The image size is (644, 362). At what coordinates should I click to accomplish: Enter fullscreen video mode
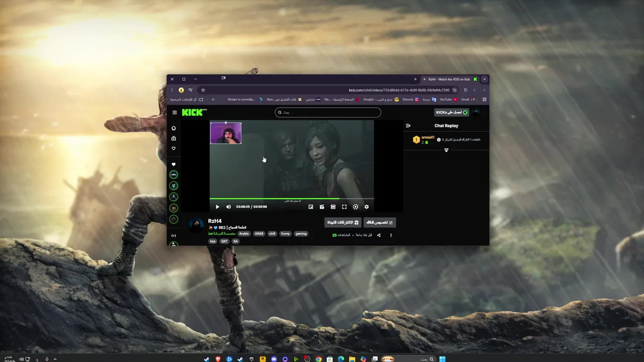[x=344, y=207]
